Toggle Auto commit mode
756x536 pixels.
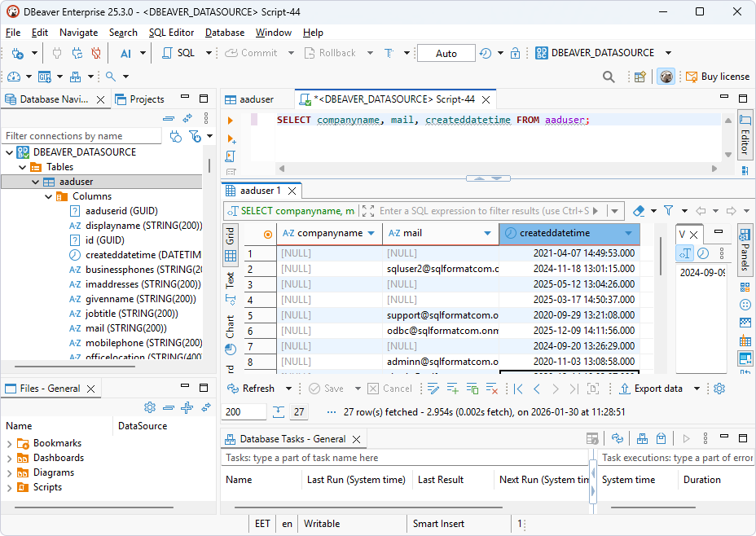coord(446,52)
